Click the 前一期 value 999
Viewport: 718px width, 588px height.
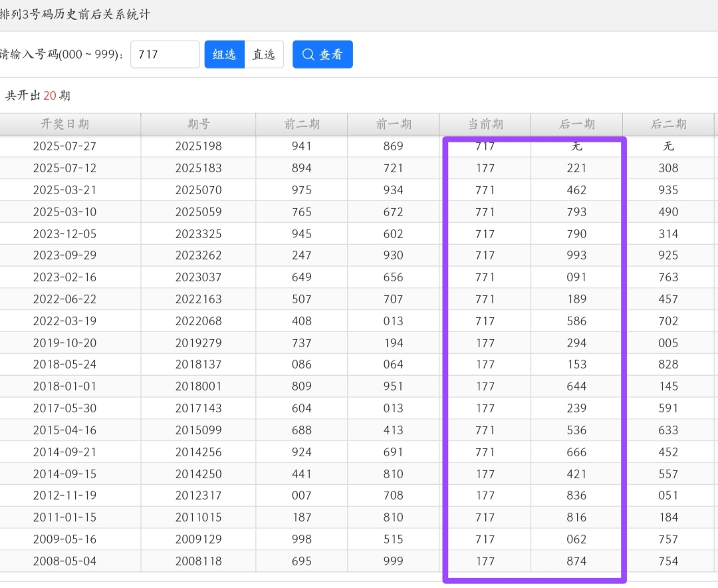click(x=393, y=561)
